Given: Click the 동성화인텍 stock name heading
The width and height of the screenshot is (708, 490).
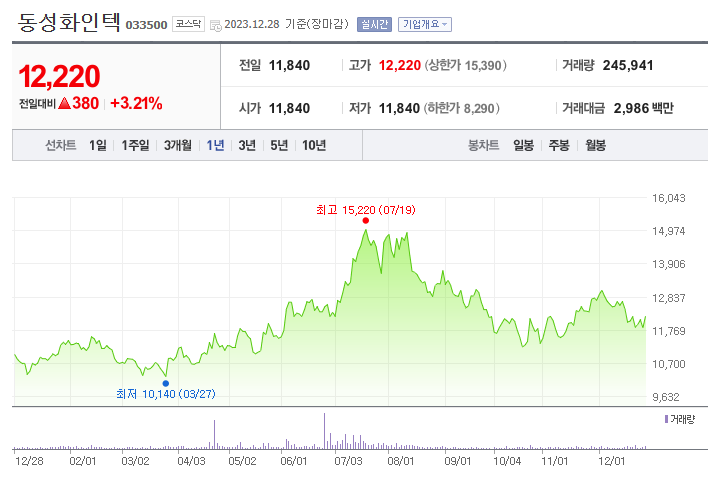Looking at the screenshot, I should point(69,22).
